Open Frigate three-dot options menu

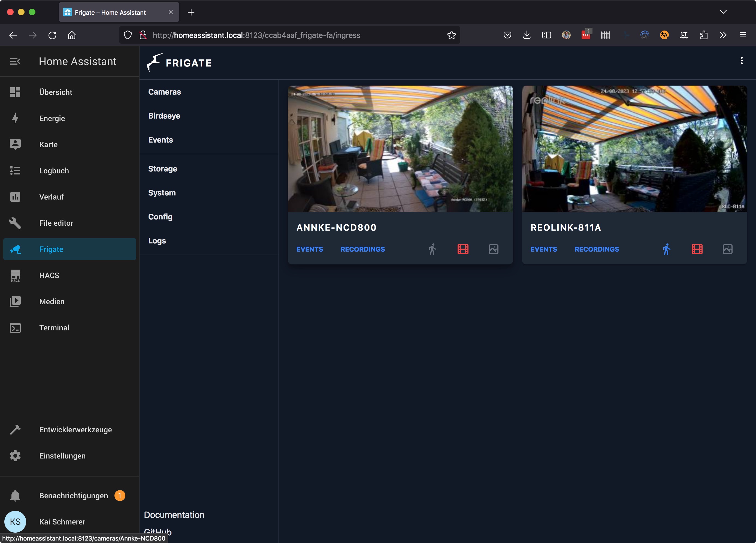tap(741, 61)
